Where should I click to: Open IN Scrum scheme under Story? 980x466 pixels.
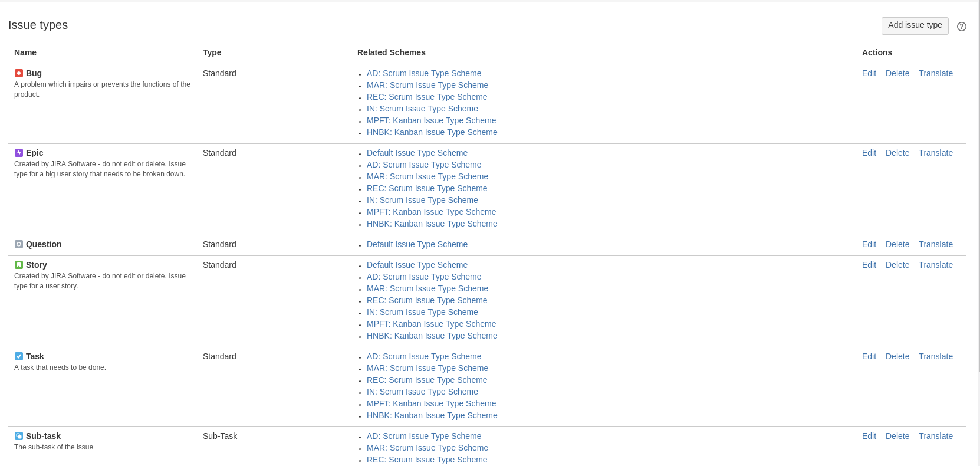coord(422,312)
